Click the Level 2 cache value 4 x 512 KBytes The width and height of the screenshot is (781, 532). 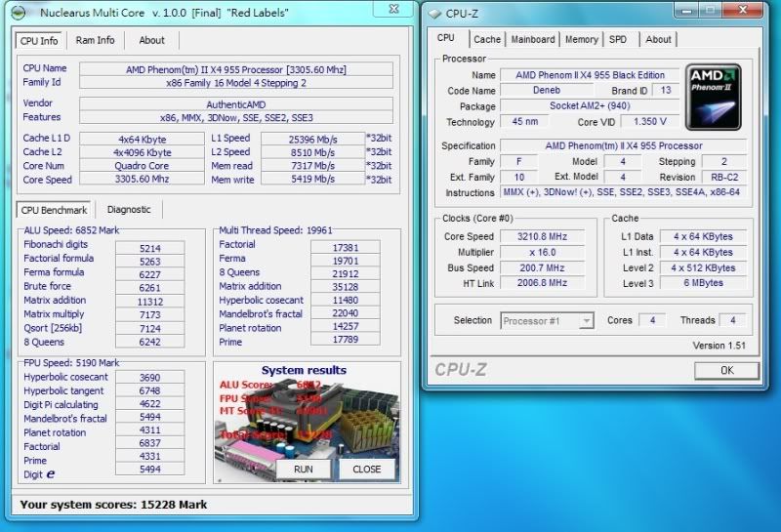pos(703,267)
